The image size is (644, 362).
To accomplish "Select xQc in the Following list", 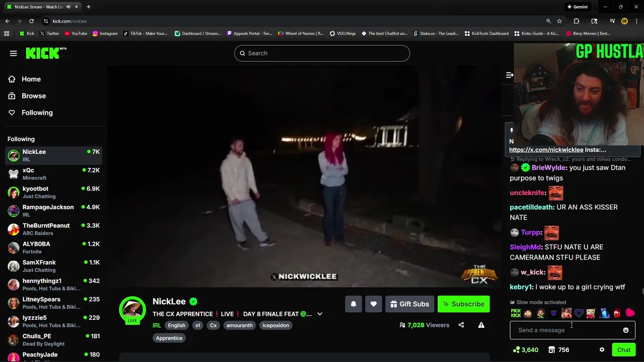I will click(x=54, y=174).
